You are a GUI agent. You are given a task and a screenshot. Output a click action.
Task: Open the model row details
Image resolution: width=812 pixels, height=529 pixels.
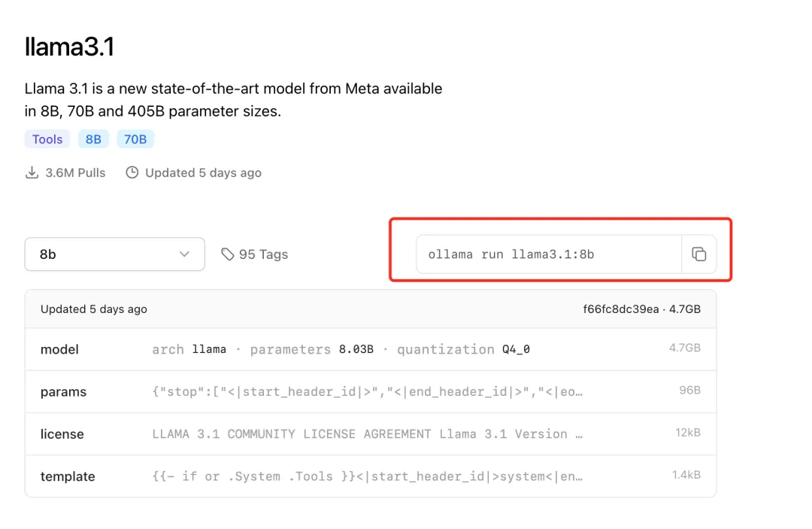pos(371,349)
